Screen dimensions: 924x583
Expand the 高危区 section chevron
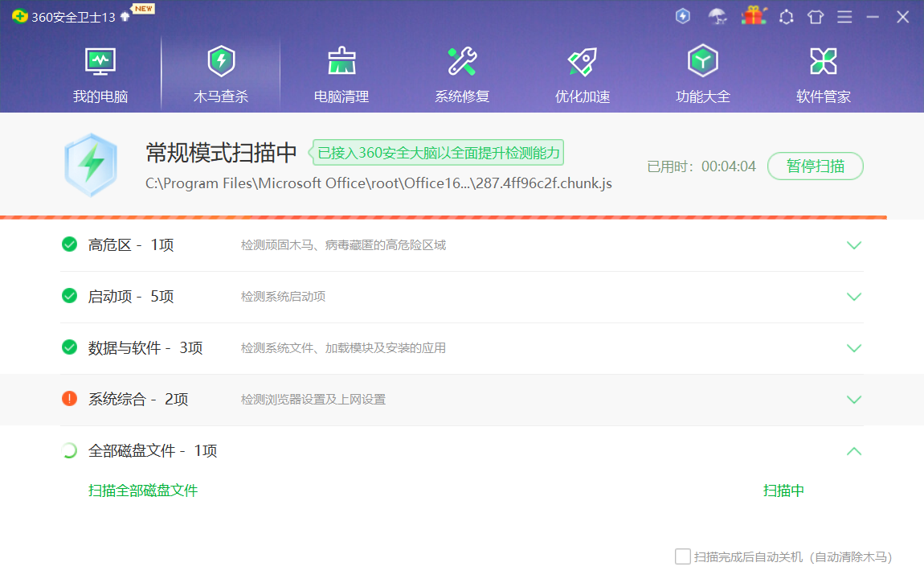coord(854,245)
